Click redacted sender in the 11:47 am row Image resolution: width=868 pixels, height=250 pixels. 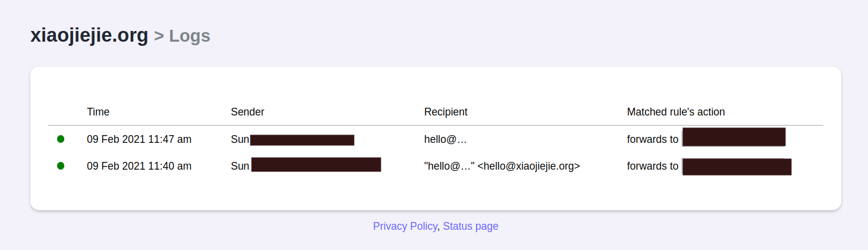pyautogui.click(x=302, y=140)
